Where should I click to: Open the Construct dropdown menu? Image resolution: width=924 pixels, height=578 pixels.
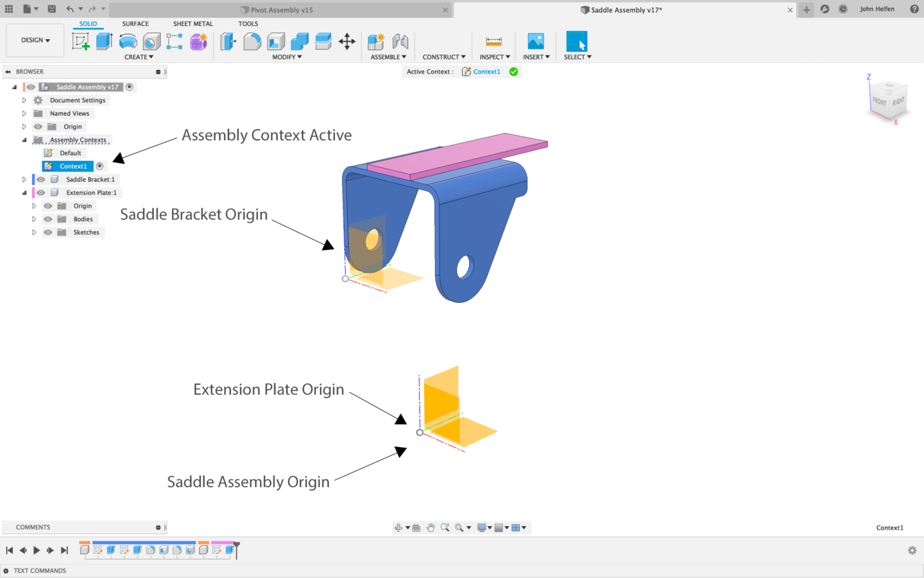(443, 57)
